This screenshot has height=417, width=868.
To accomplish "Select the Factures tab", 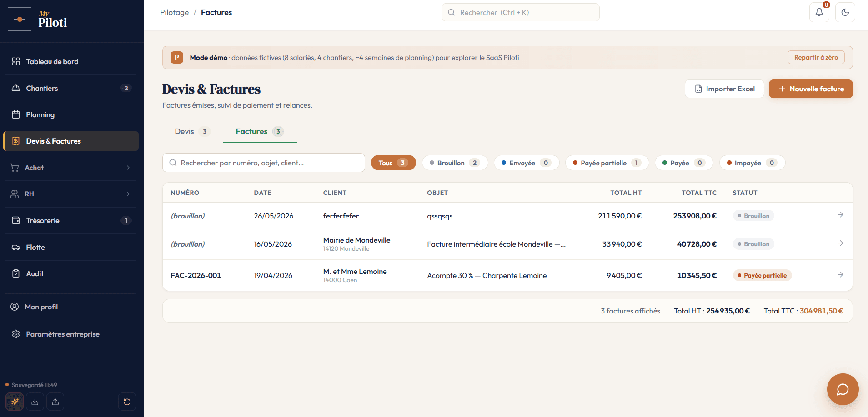I will point(260,131).
